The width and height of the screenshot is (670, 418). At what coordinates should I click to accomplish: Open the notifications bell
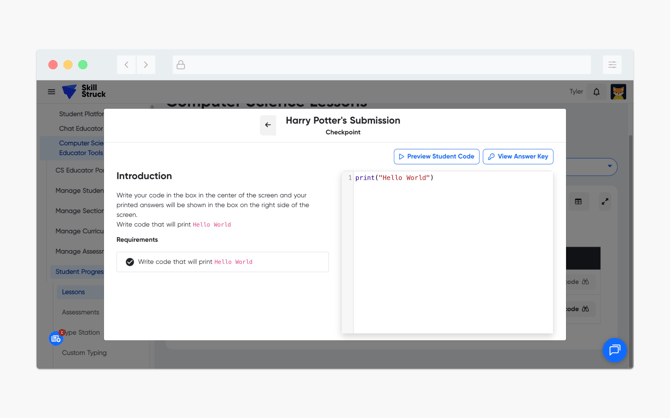point(597,92)
